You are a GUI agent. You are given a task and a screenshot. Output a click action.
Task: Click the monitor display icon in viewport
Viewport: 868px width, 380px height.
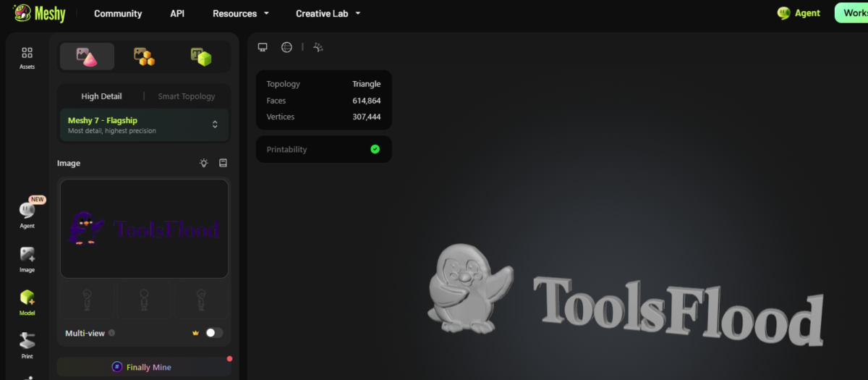tap(263, 47)
